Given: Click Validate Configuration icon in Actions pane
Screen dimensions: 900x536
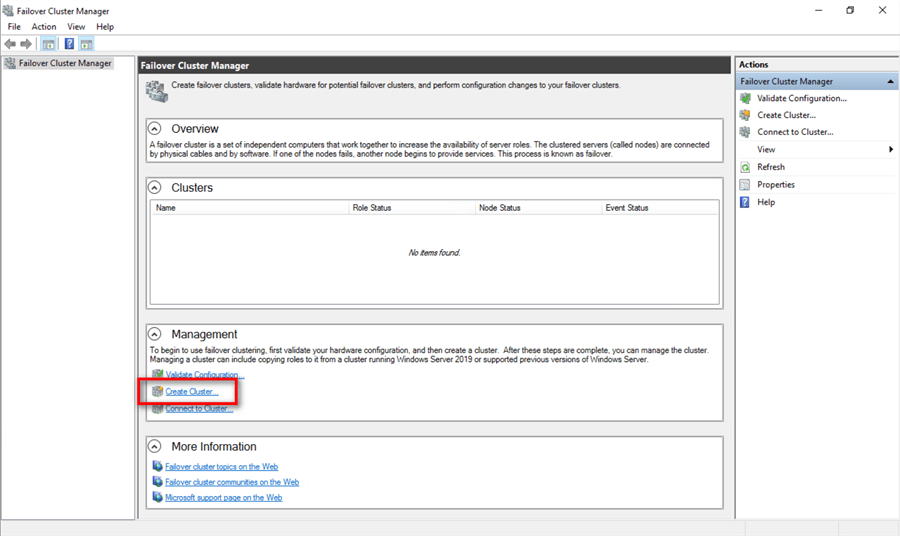Looking at the screenshot, I should [745, 98].
